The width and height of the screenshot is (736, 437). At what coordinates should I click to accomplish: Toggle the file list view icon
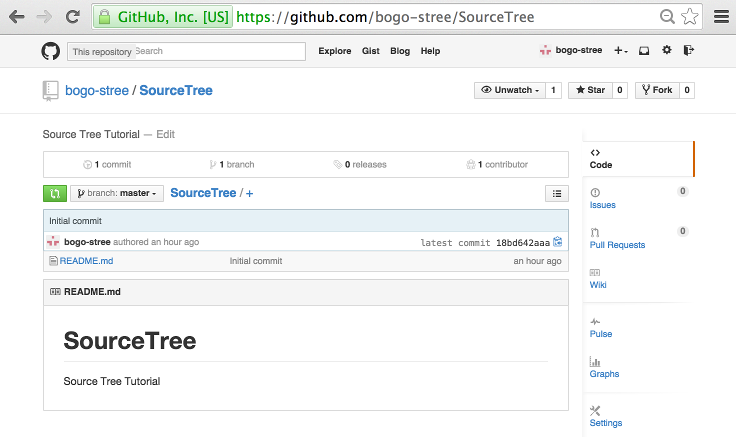coord(557,193)
